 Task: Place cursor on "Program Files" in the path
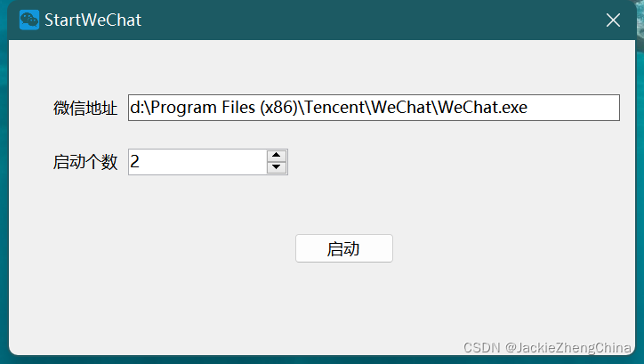click(204, 108)
